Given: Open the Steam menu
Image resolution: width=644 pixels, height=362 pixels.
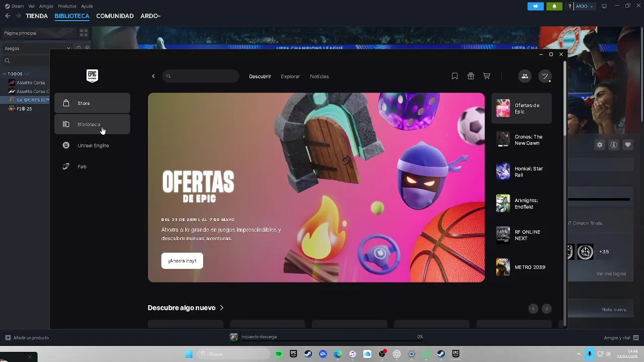Looking at the screenshot, I should point(14,6).
